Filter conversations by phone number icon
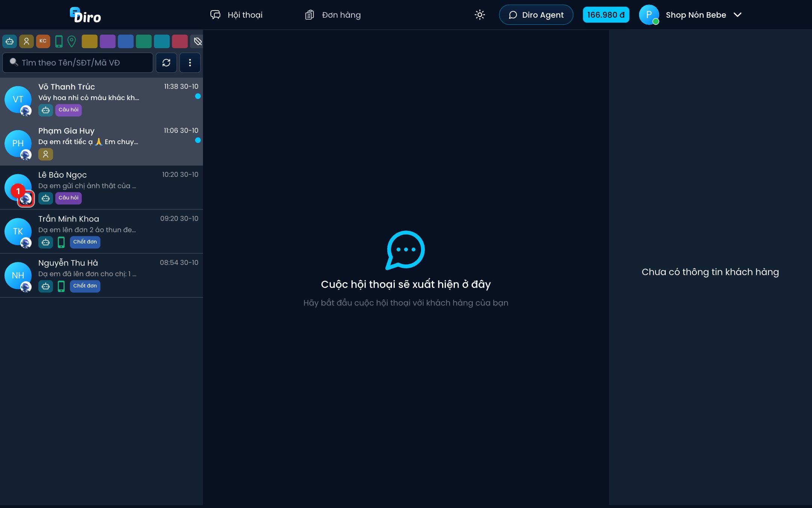The image size is (812, 508). (59, 41)
